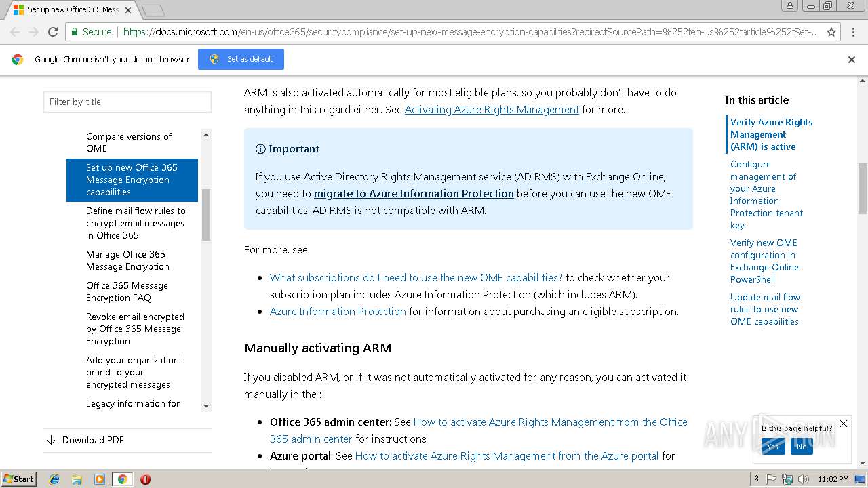Open the Azure Information Protection link
This screenshot has width=868, height=488.
pos(338,311)
